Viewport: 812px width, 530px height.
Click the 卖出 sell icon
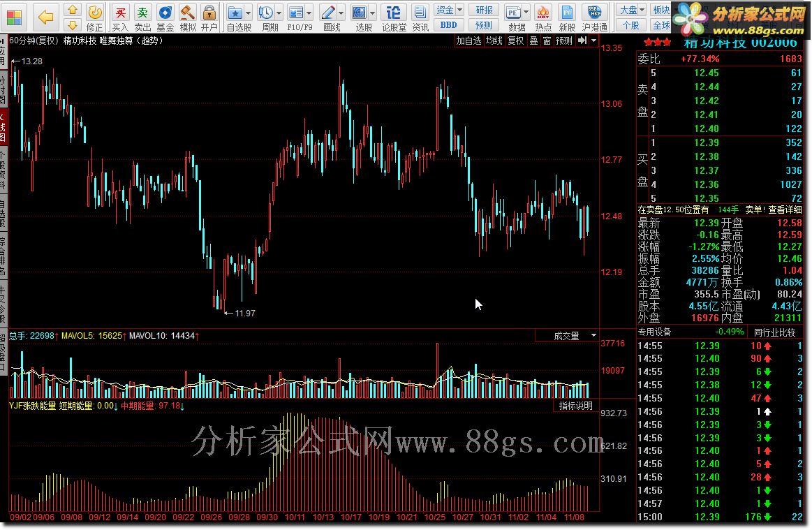pyautogui.click(x=142, y=13)
